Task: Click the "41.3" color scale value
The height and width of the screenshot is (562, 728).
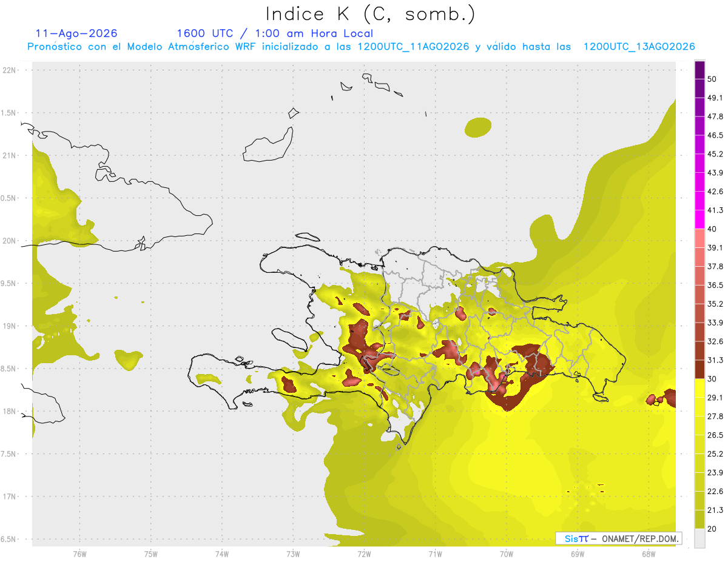Action: (x=715, y=210)
